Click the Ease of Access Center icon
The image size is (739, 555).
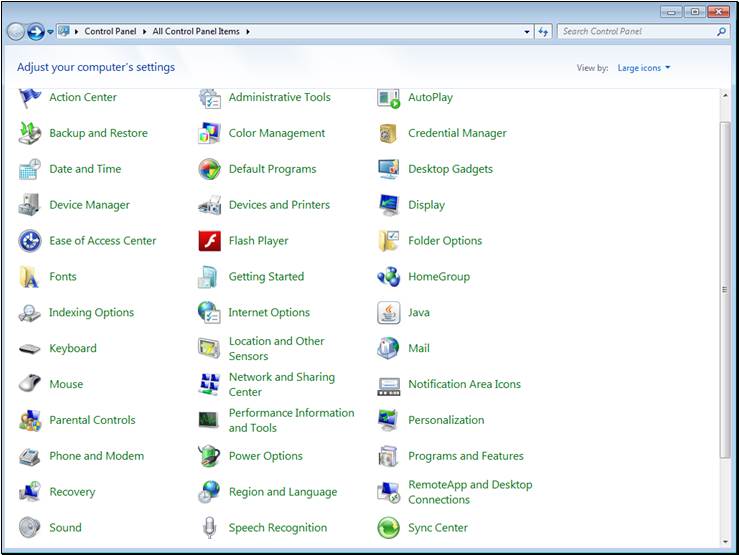[x=30, y=241]
